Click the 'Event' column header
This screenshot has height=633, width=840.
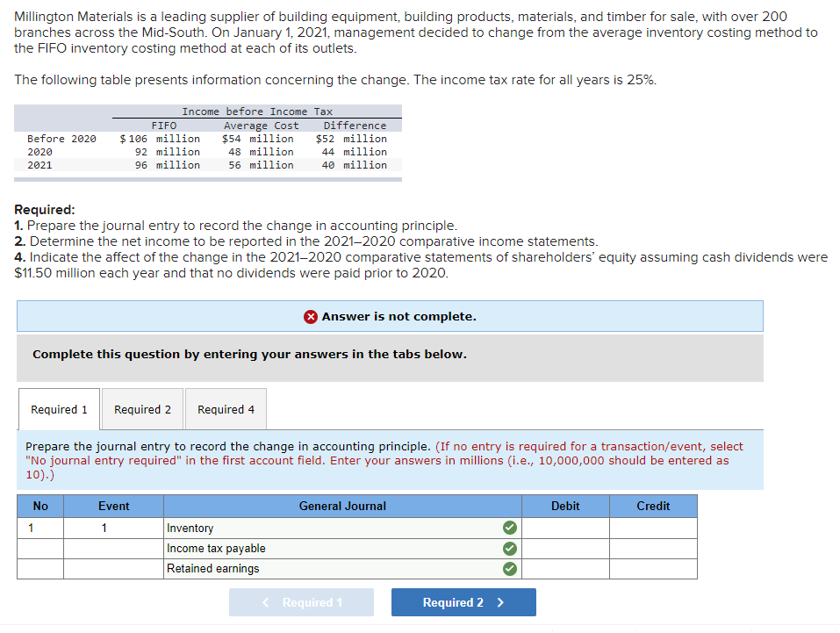pos(113,506)
